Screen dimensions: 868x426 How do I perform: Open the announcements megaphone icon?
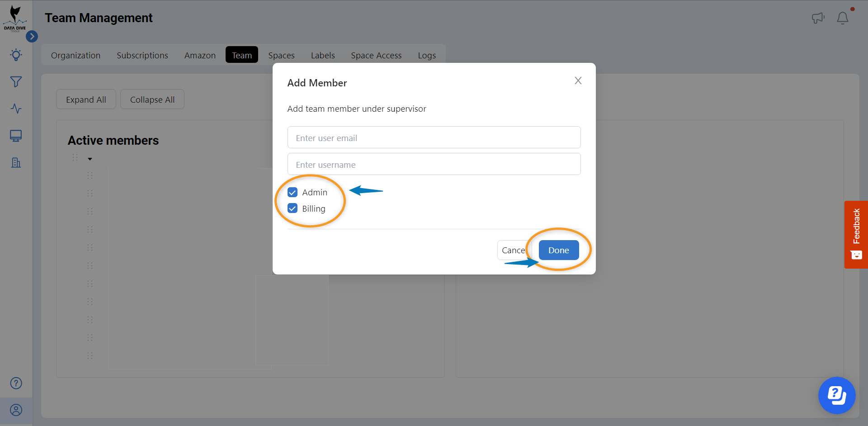818,18
